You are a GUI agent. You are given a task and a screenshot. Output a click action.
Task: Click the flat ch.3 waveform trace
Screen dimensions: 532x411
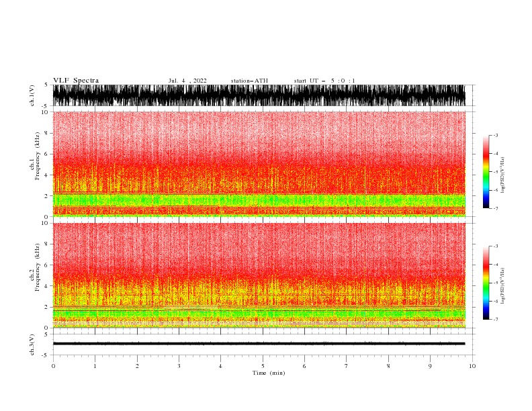tap(259, 344)
